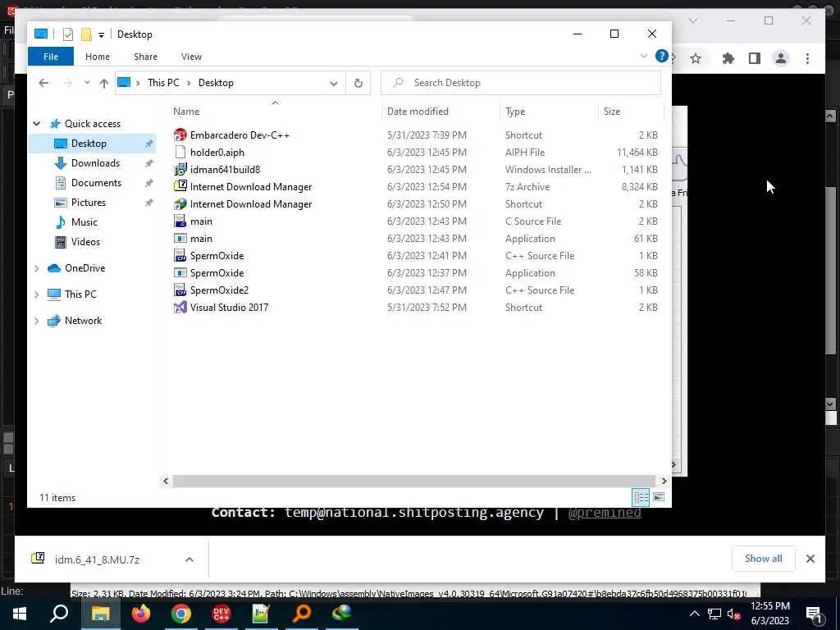This screenshot has width=840, height=630.
Task: Open the View ribbon tab
Action: pos(191,57)
